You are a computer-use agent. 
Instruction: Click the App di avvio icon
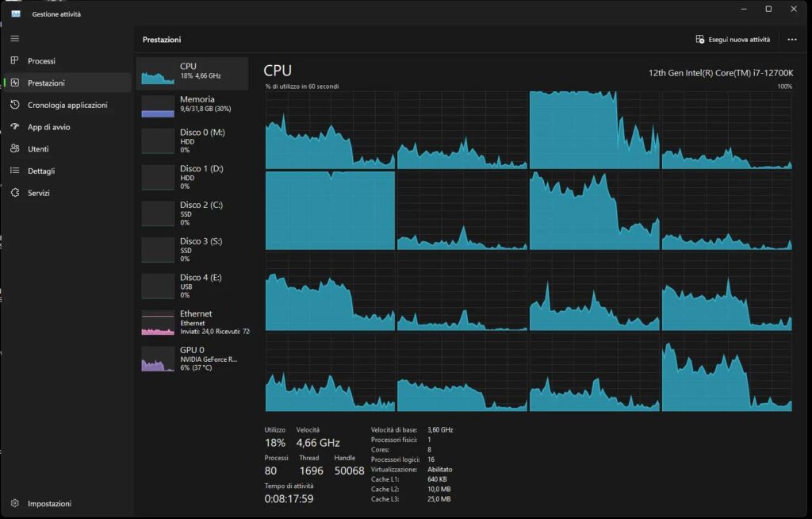pyautogui.click(x=14, y=126)
